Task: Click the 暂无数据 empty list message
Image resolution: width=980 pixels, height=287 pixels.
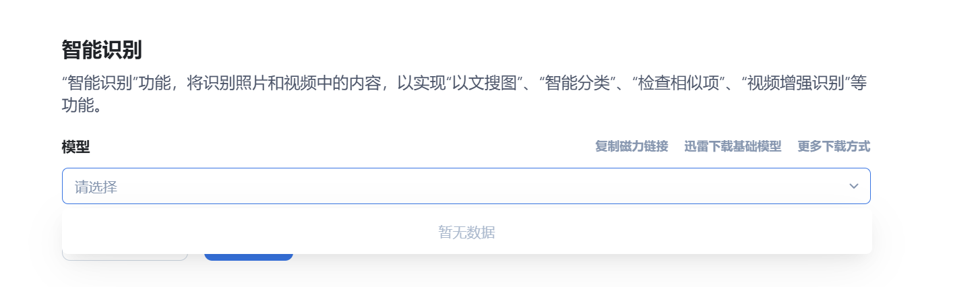Action: click(466, 232)
